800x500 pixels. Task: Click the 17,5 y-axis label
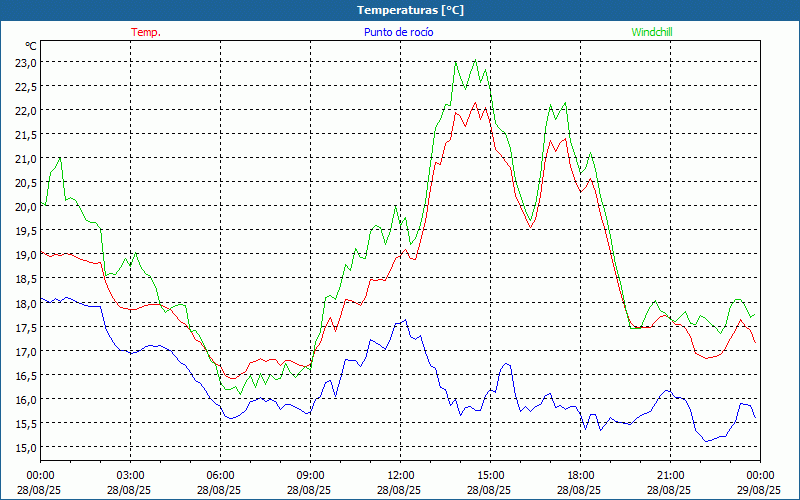pyautogui.click(x=26, y=328)
